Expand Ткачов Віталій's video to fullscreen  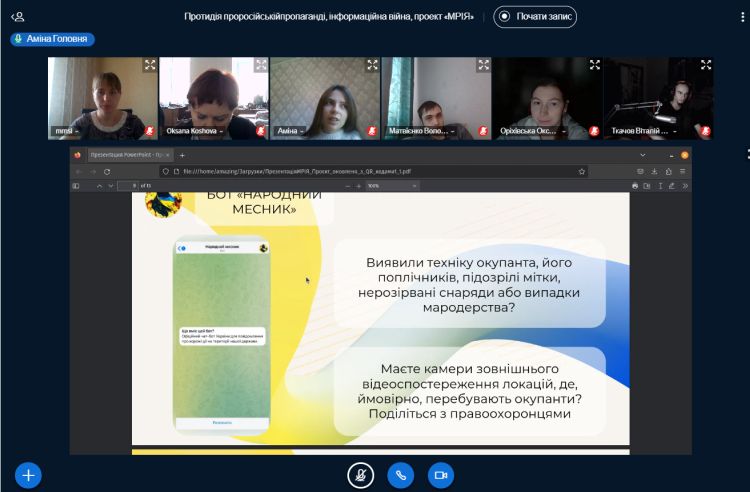[704, 65]
